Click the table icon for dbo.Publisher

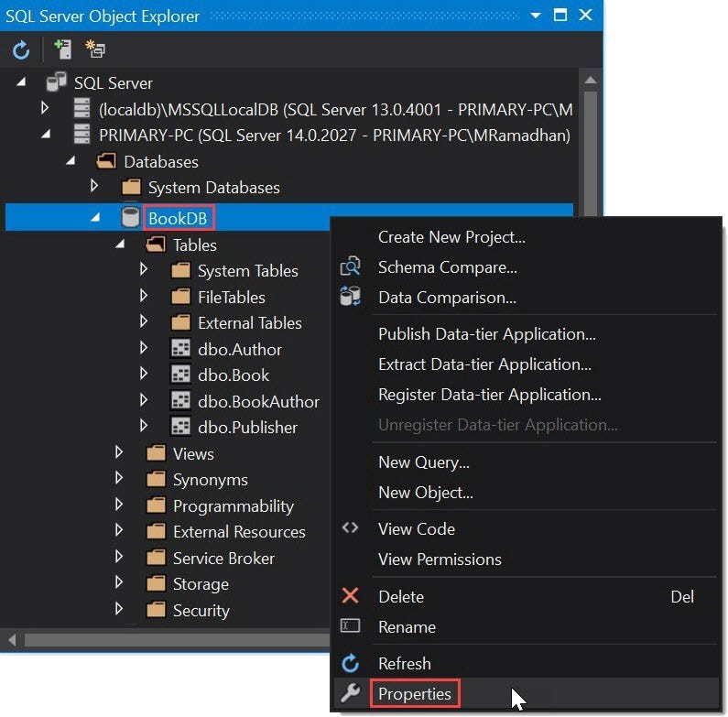[180, 427]
